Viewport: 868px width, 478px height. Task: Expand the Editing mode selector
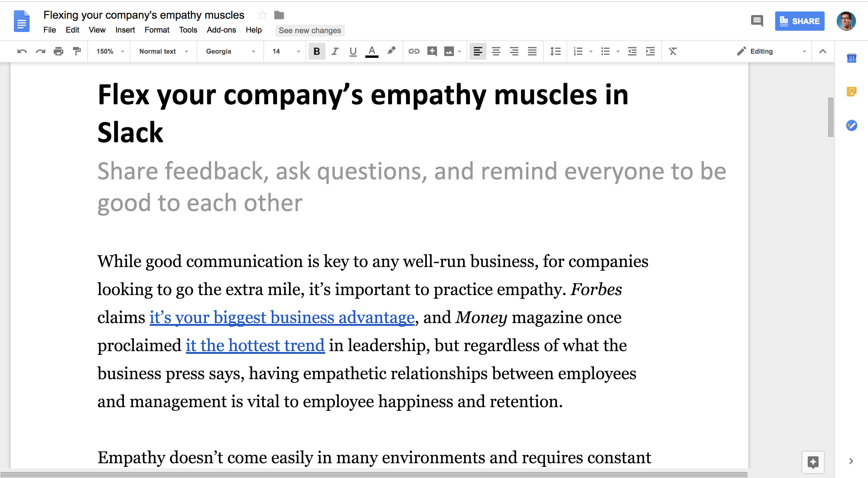pyautogui.click(x=805, y=51)
